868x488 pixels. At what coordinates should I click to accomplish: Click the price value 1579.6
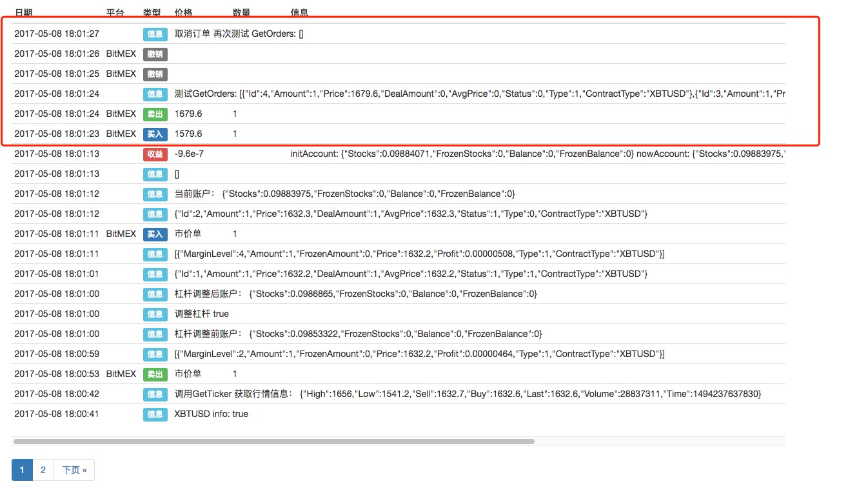(188, 134)
